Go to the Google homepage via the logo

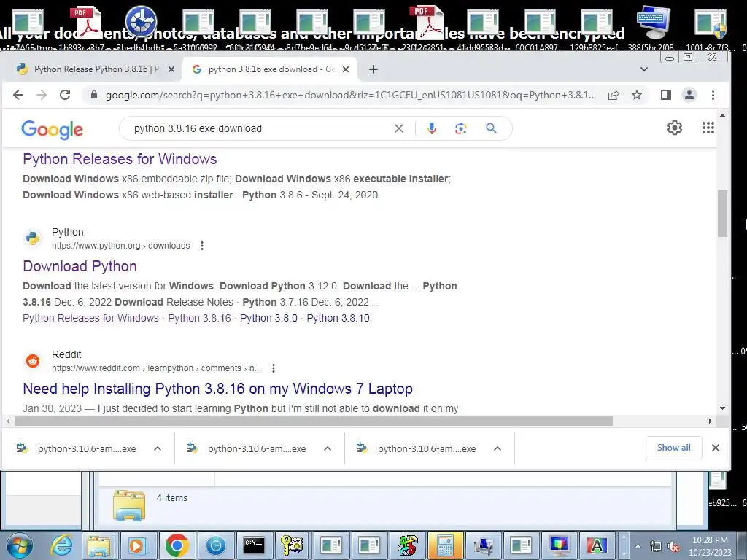click(52, 129)
